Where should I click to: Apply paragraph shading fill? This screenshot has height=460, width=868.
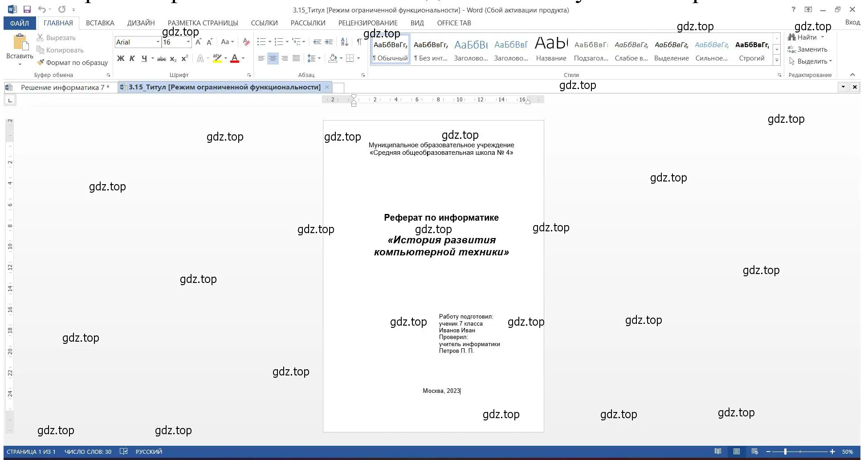[332, 58]
